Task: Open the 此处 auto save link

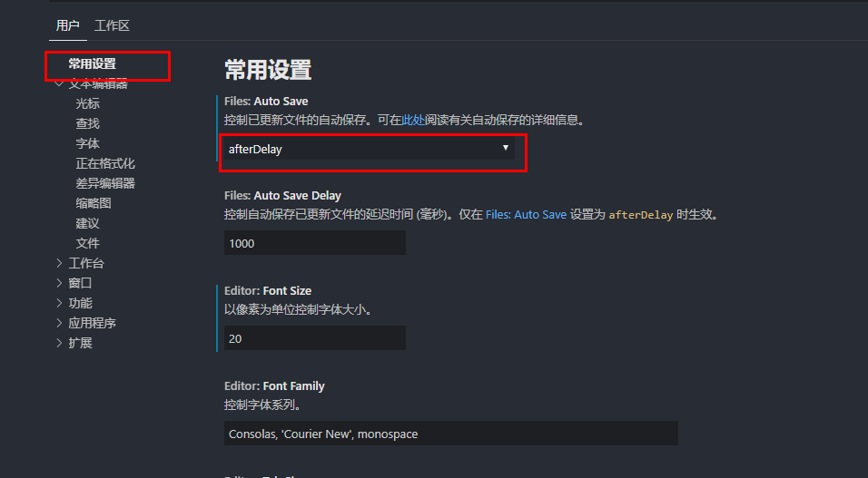Action: [x=413, y=120]
